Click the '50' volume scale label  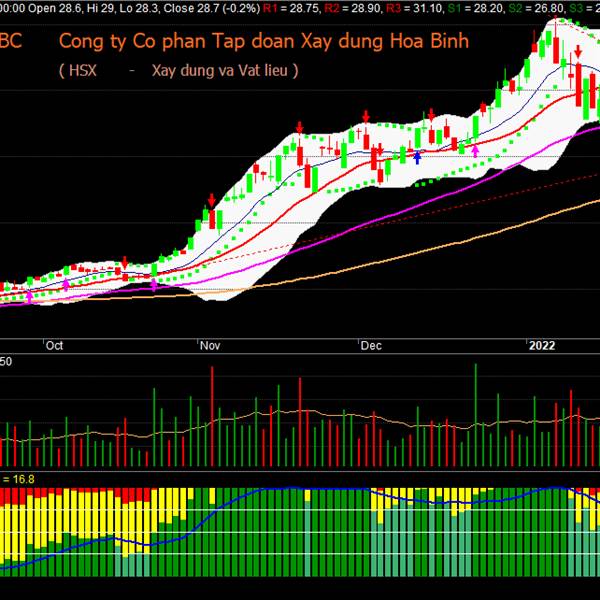pyautogui.click(x=6, y=362)
